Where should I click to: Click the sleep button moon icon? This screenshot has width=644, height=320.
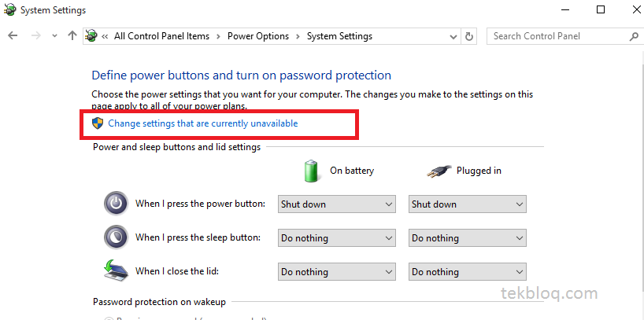[117, 237]
